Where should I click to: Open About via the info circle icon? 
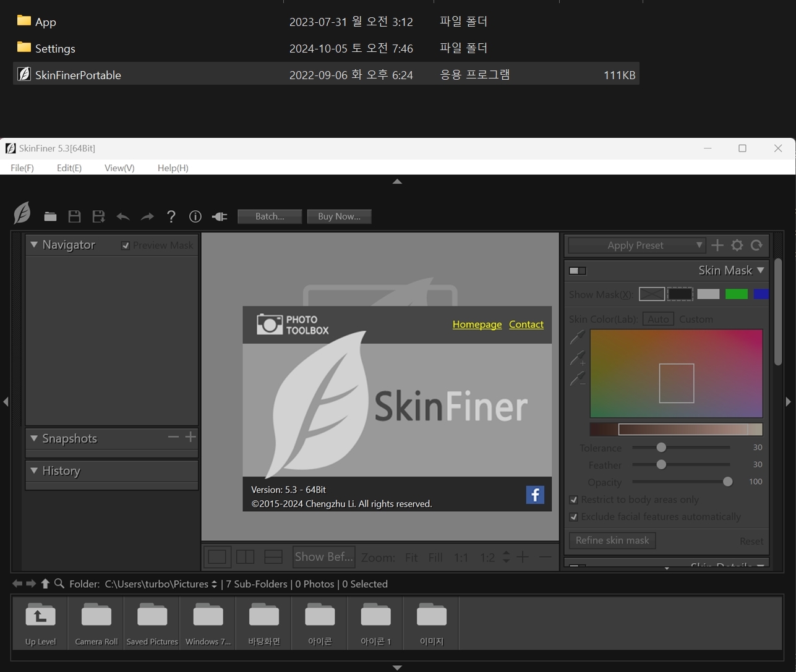point(195,216)
